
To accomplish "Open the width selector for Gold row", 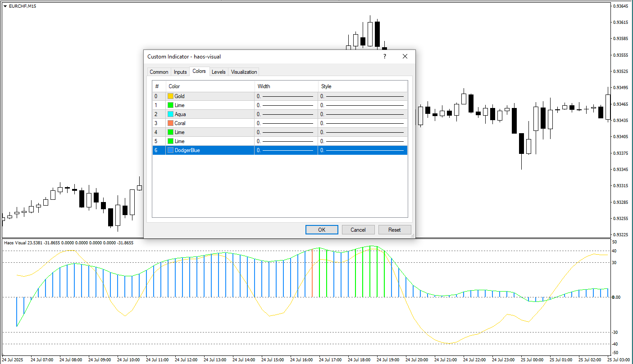I will [x=286, y=96].
